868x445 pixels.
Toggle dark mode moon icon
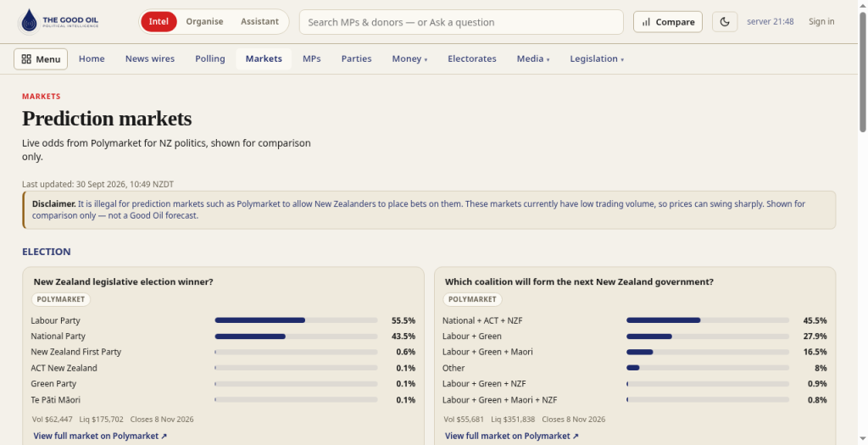coord(725,22)
